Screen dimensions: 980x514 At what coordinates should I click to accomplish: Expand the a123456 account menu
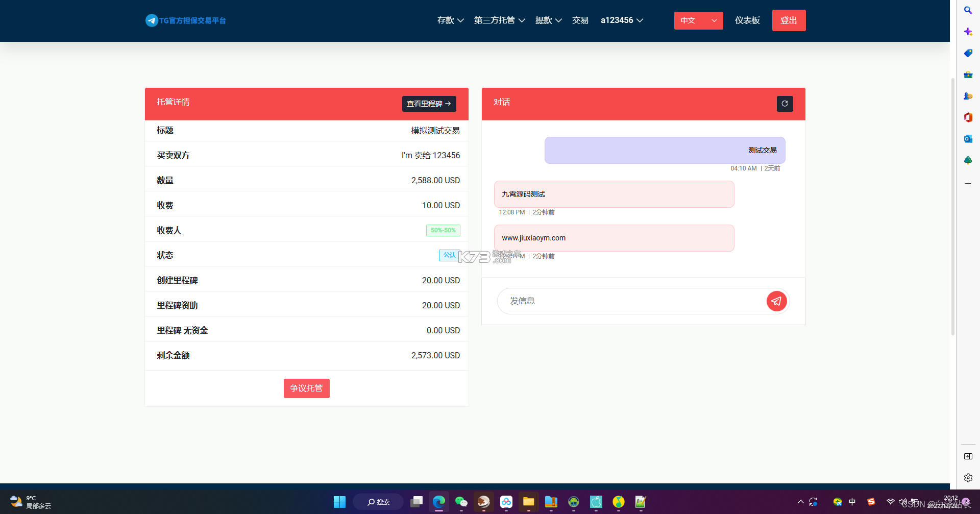pos(622,20)
